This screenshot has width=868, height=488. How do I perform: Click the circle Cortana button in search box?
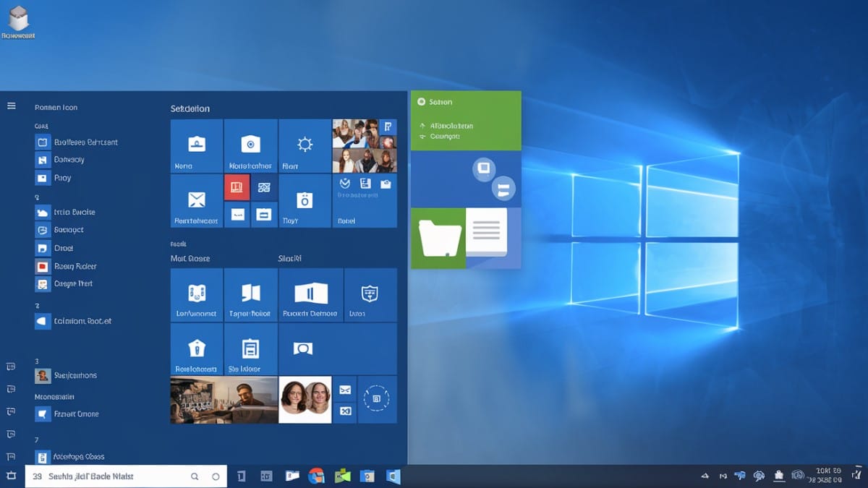(215, 476)
